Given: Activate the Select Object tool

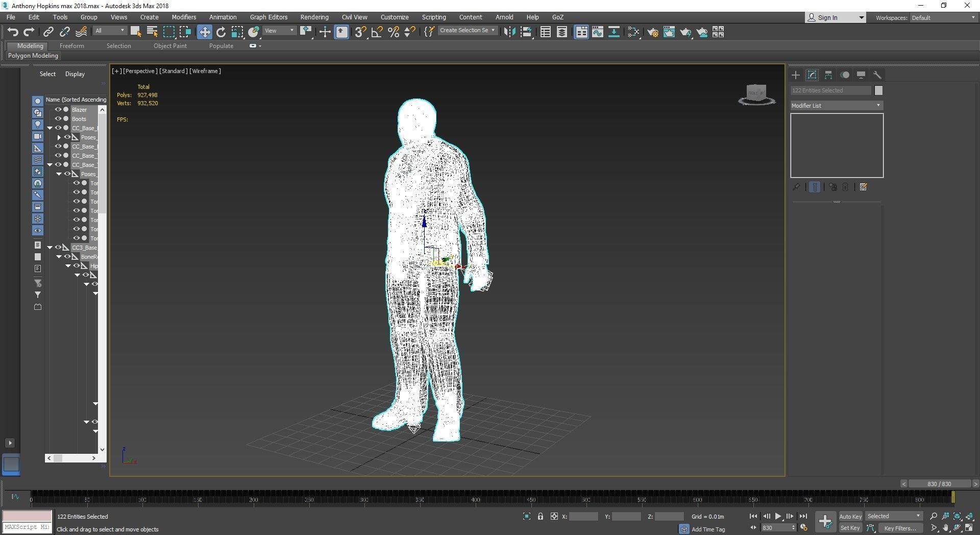Looking at the screenshot, I should (135, 32).
